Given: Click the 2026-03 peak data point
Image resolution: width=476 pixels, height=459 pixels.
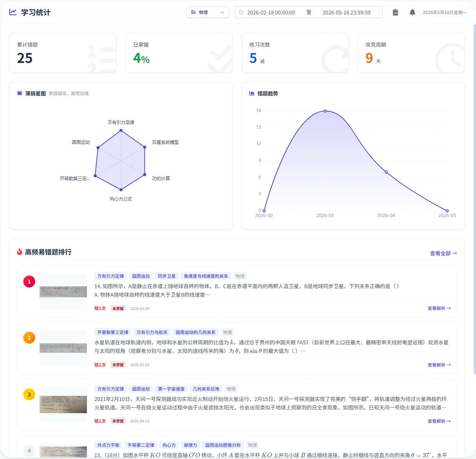Looking at the screenshot, I should click(x=325, y=111).
